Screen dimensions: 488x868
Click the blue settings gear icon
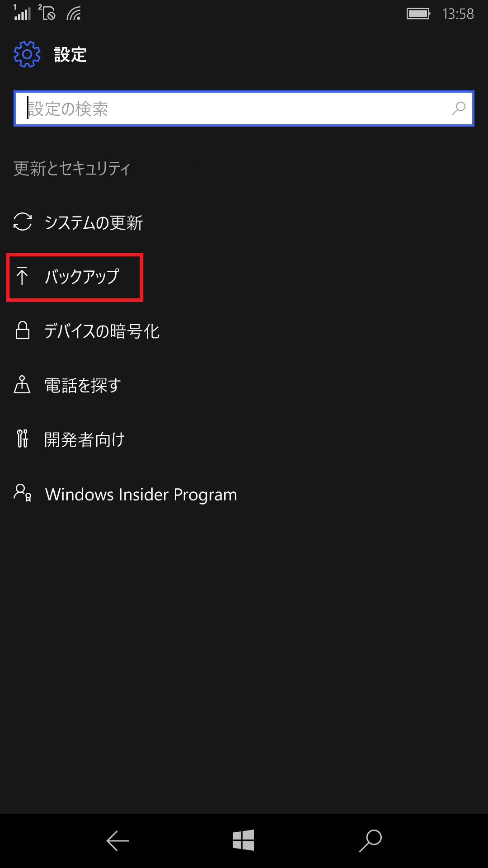tap(27, 54)
